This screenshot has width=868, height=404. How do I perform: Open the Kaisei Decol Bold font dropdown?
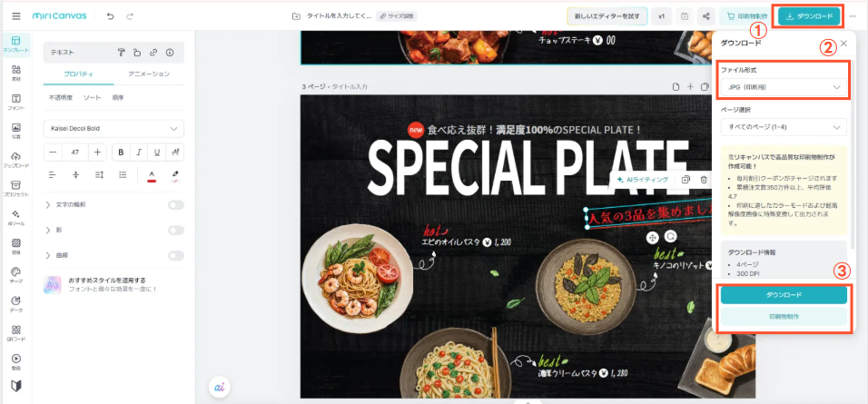(113, 128)
